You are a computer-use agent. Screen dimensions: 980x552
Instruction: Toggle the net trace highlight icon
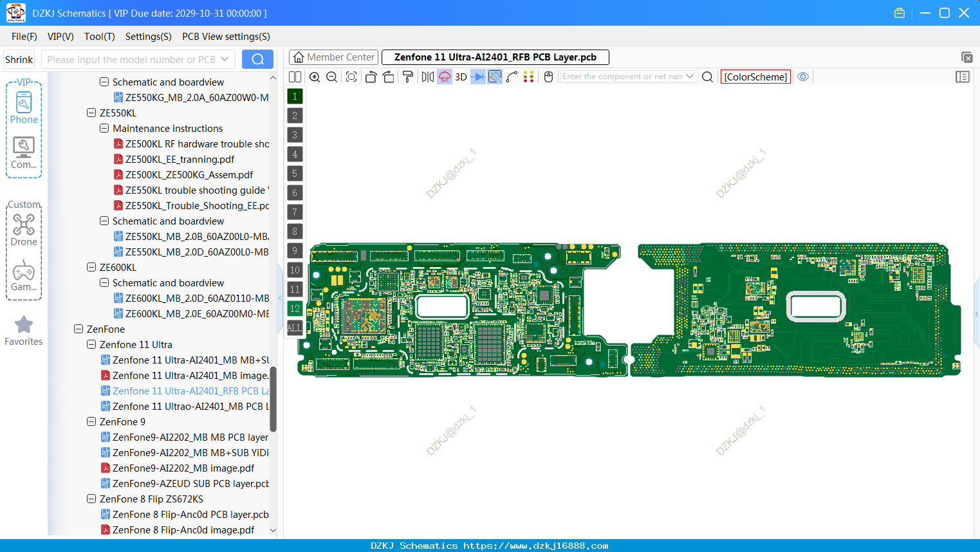coord(495,77)
